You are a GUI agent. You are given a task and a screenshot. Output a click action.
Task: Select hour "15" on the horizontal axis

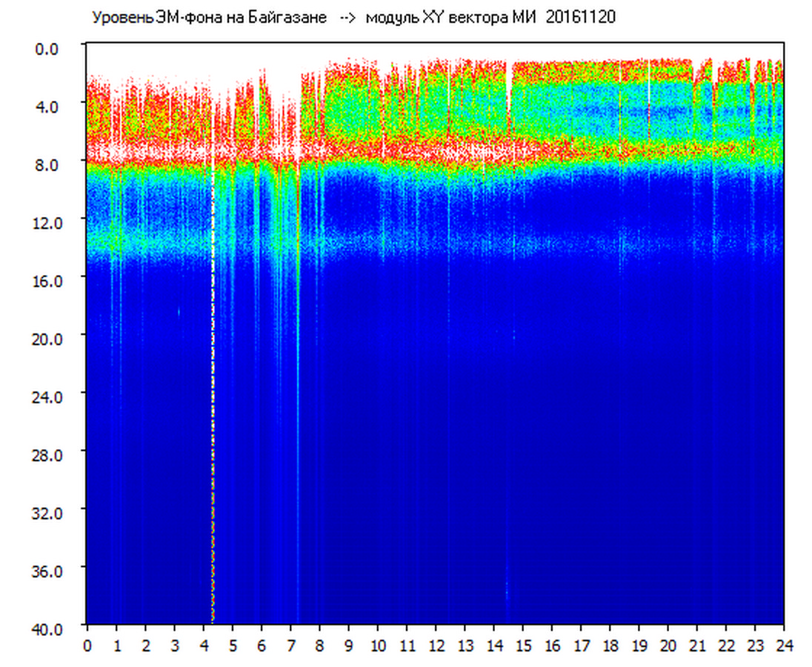point(522,646)
